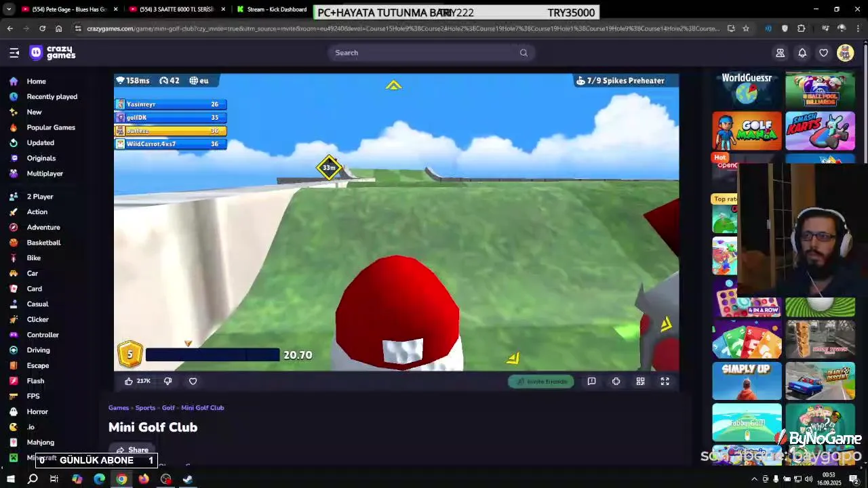The width and height of the screenshot is (868, 488).
Task: Click the shot power bar in game
Action: [x=212, y=354]
